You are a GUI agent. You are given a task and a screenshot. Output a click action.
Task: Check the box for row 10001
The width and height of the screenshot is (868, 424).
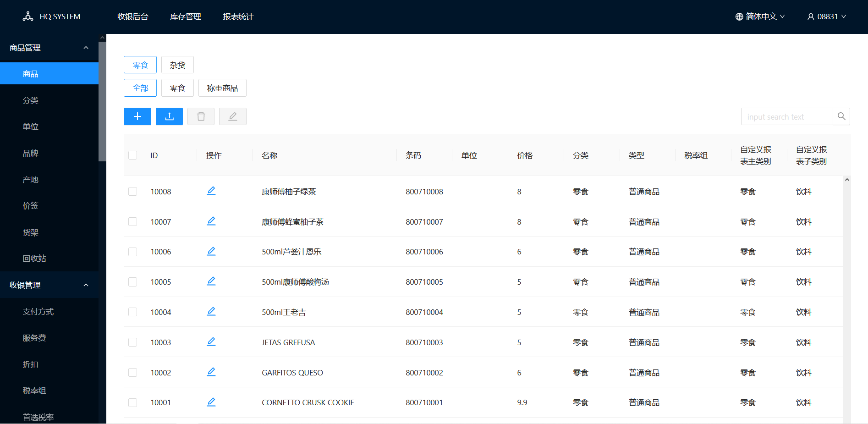pos(133,402)
